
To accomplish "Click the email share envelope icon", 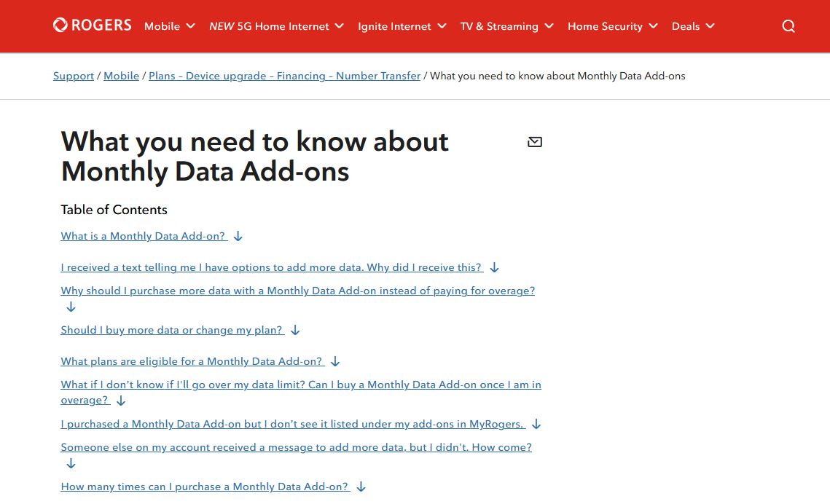I will point(534,141).
